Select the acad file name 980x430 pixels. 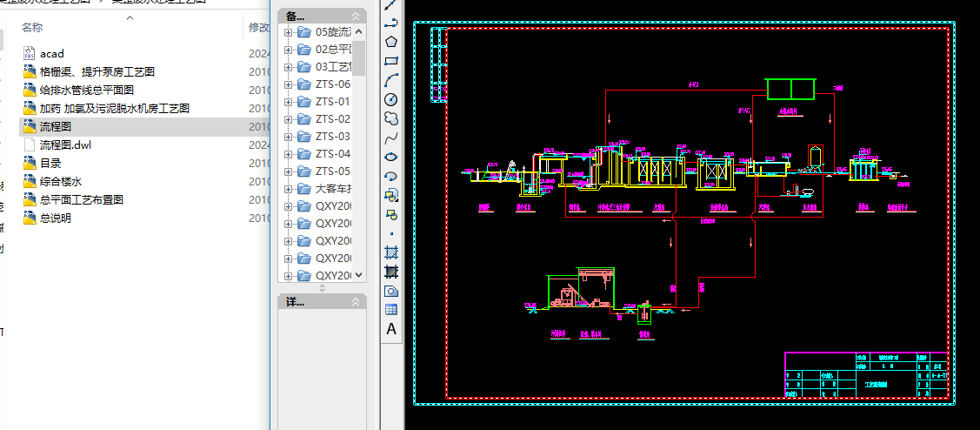coord(52,54)
